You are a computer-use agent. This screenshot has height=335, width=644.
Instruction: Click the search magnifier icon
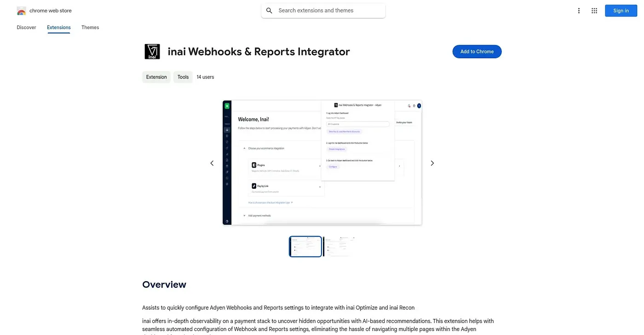(x=269, y=11)
